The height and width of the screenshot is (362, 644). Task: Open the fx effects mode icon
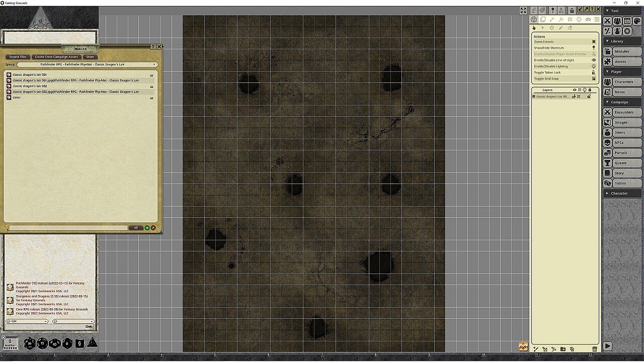561,20
